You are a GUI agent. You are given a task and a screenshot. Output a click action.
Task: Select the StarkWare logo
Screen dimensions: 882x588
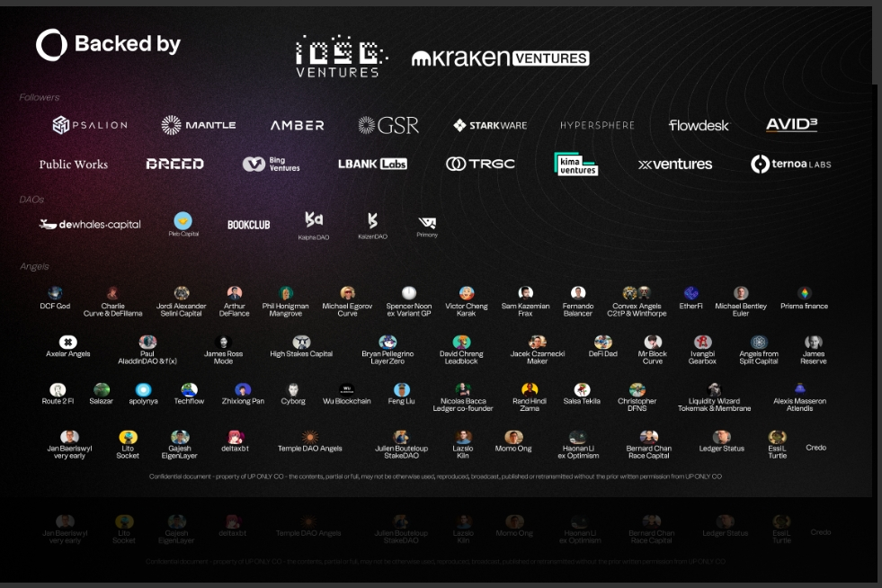pos(490,125)
